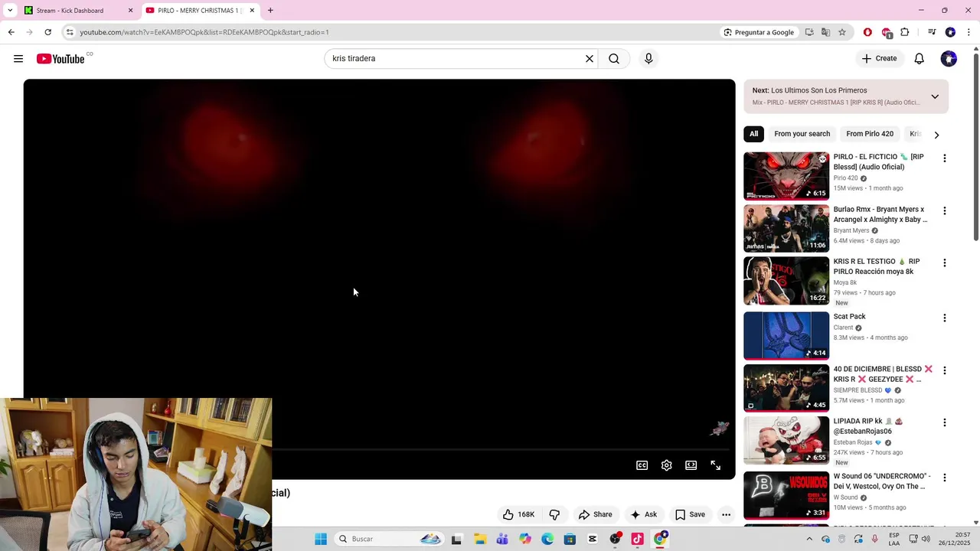Open options for W Sound 06 UNDERCROMO video

click(x=945, y=478)
